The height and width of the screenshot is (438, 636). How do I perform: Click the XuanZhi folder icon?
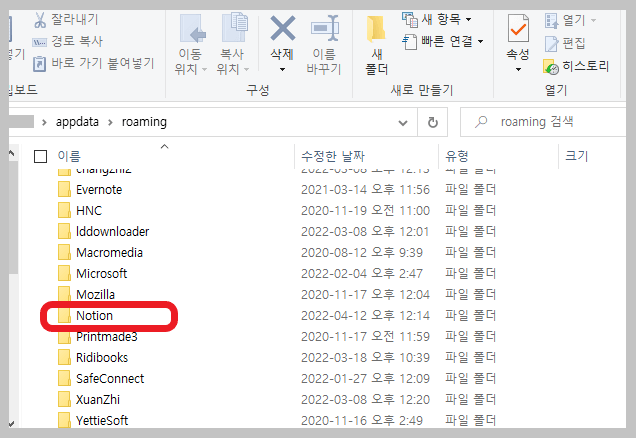[x=64, y=399]
